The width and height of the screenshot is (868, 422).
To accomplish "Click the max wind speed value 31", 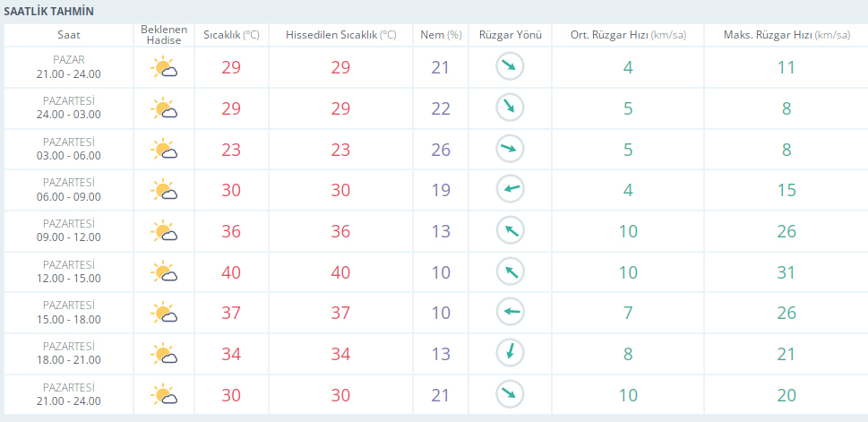I will pos(786,272).
